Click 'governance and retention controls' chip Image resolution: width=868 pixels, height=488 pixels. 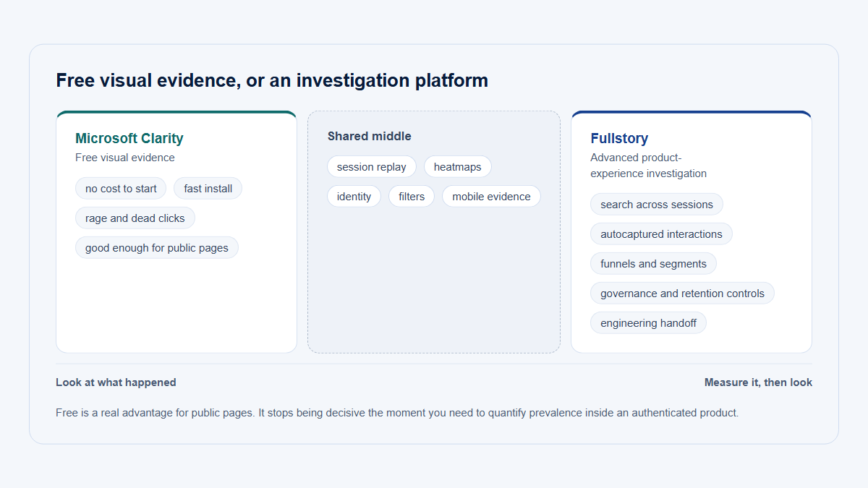[x=683, y=294]
